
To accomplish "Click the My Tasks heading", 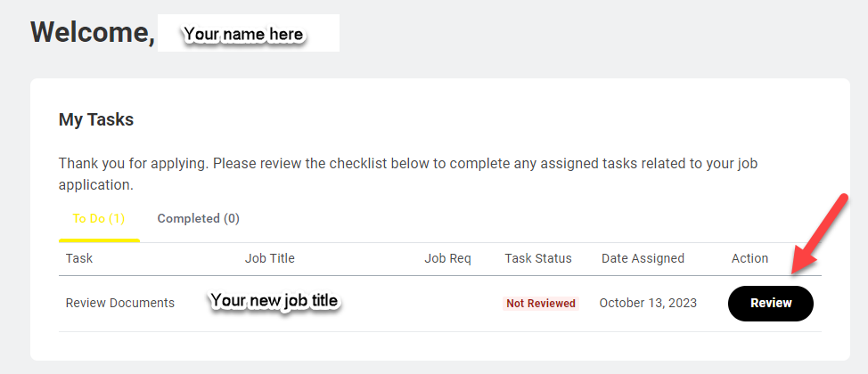I will point(96,119).
